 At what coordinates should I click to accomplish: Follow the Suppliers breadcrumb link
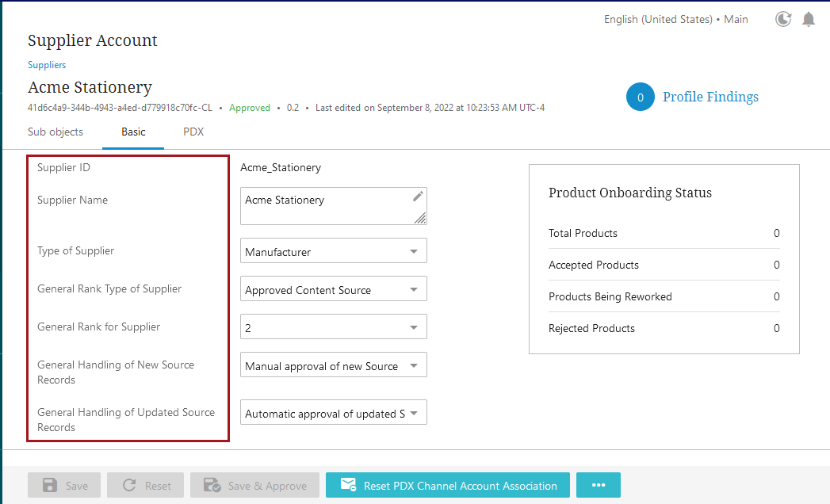coord(47,65)
